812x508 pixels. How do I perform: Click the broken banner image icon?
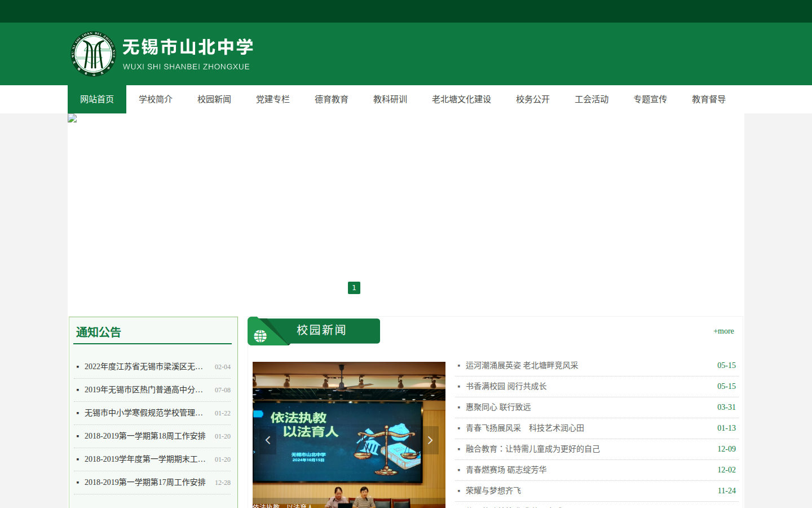click(72, 118)
